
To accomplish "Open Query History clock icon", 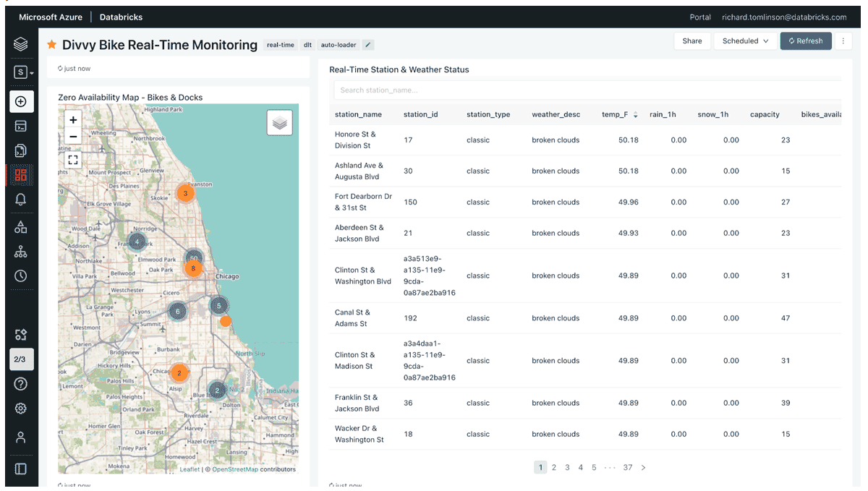I will (20, 276).
